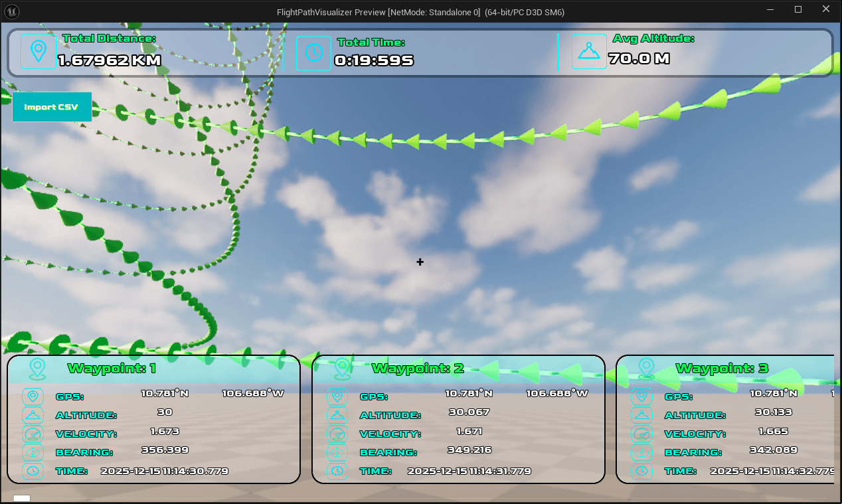The height and width of the screenshot is (504, 842).
Task: Select the time clock icon on Waypoint 3
Action: point(641,471)
